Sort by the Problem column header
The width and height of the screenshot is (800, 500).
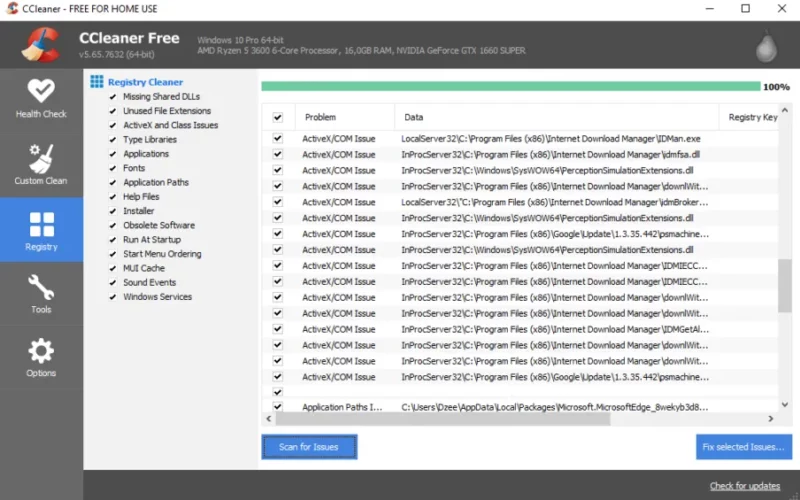[345, 117]
